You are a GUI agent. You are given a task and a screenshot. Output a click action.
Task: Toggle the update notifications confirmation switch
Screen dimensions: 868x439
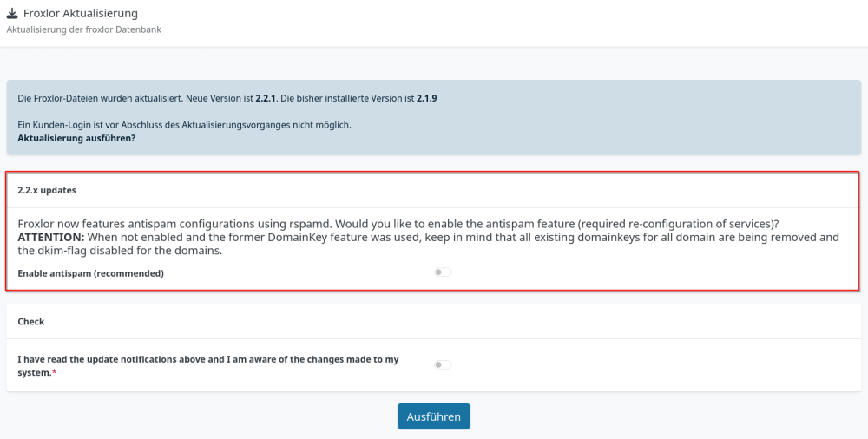(x=443, y=364)
